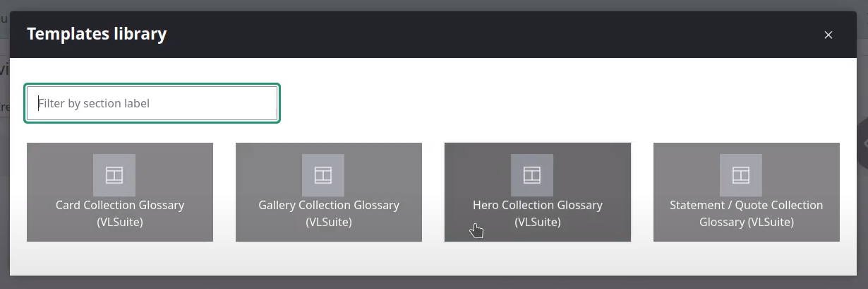The width and height of the screenshot is (868, 289).
Task: Click the "Card Collection Glossary" label text
Action: [x=120, y=205]
